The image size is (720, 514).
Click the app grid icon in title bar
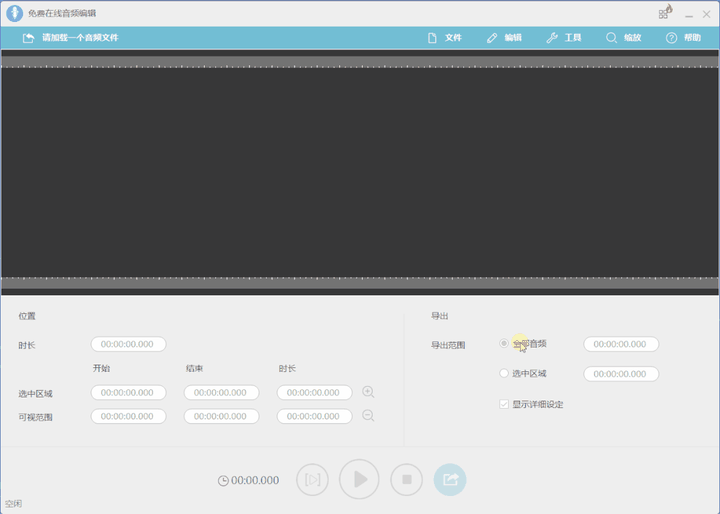click(x=665, y=12)
